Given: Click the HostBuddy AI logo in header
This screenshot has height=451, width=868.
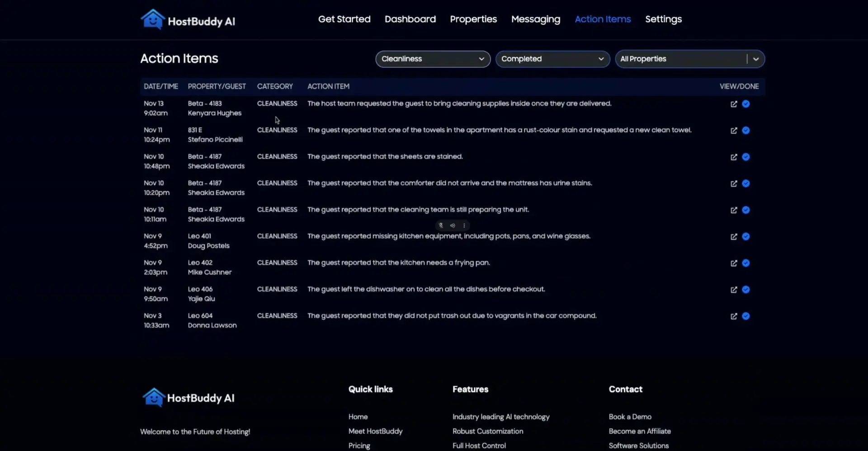Looking at the screenshot, I should coord(188,19).
